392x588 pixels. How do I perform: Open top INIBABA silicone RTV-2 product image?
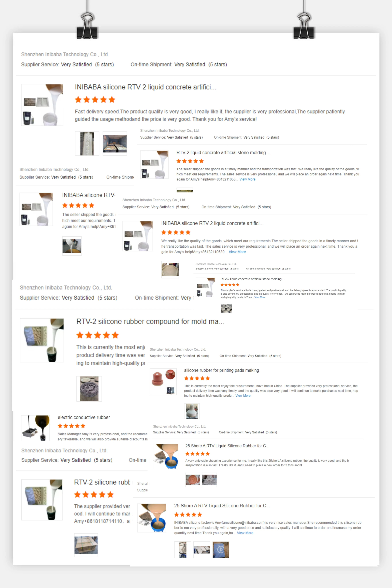click(x=42, y=105)
